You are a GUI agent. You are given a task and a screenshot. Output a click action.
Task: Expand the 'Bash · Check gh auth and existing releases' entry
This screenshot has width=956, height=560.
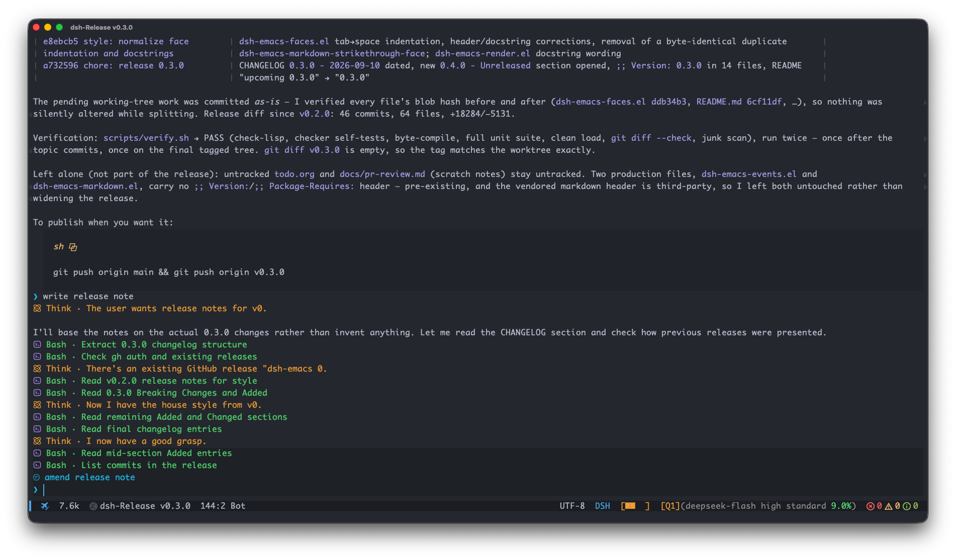145,356
